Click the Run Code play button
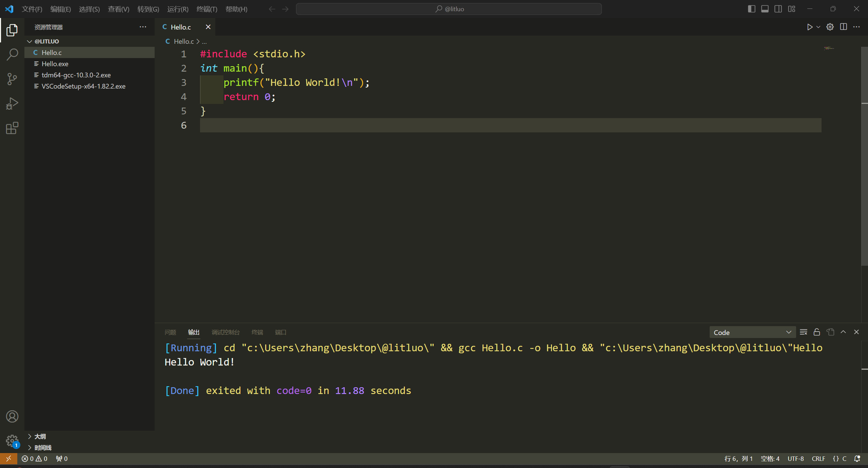Screen dimensions: 868x468 (x=810, y=27)
